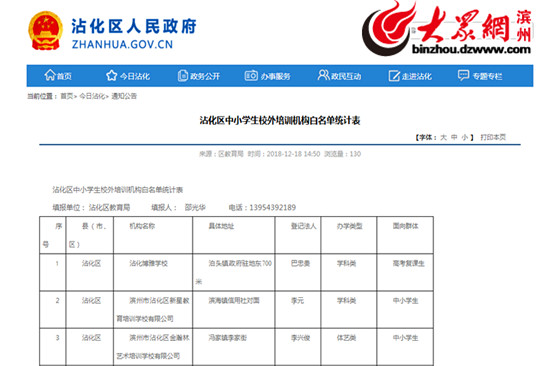Set font size to 小
Viewport: 550px width, 366px height.
(x=465, y=137)
